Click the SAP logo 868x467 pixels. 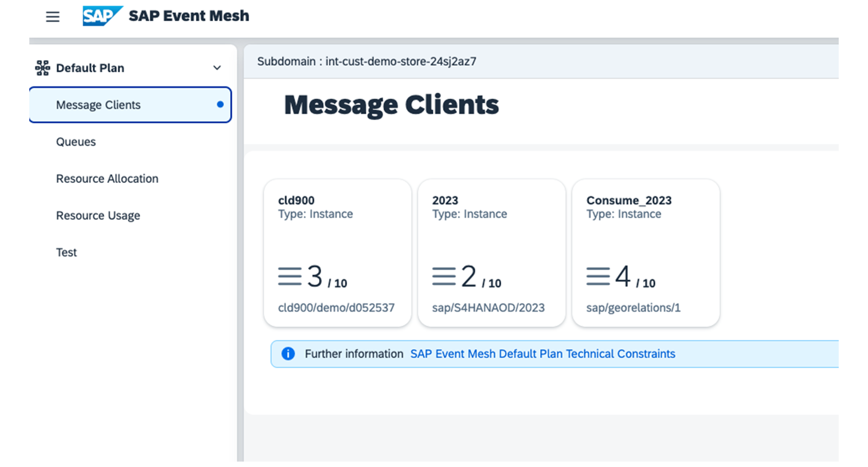tap(103, 16)
